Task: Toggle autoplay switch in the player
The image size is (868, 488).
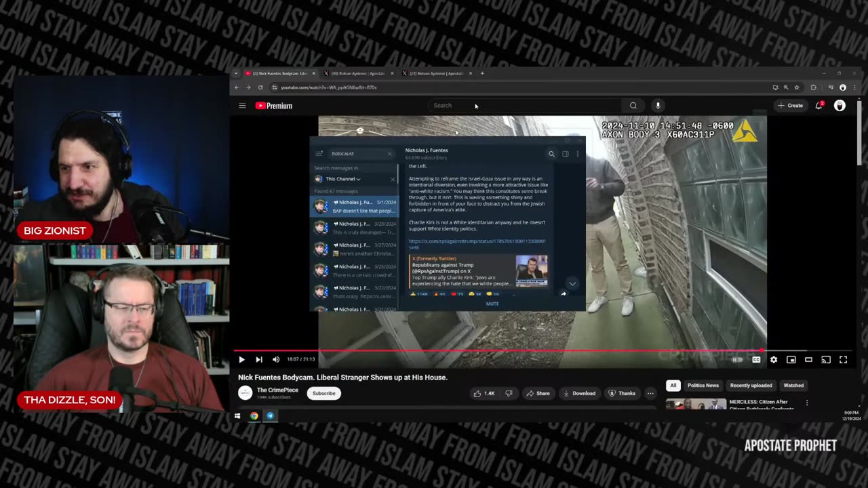Action: pyautogui.click(x=738, y=360)
